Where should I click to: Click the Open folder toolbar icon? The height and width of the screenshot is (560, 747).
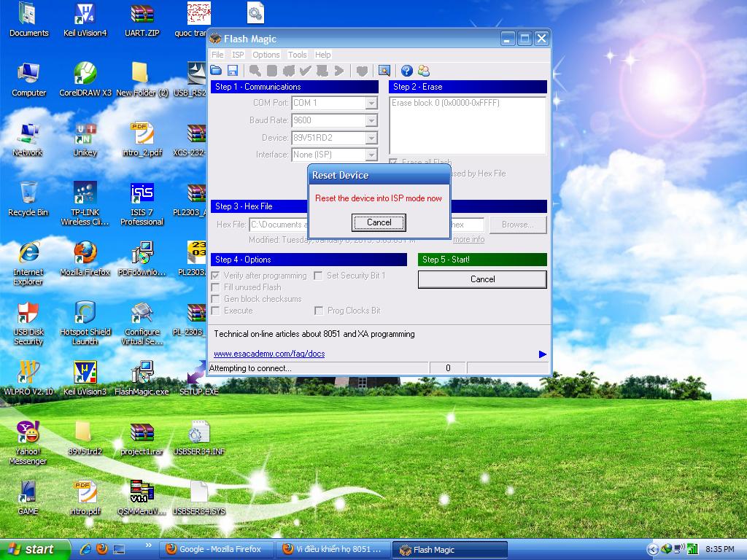point(216,71)
